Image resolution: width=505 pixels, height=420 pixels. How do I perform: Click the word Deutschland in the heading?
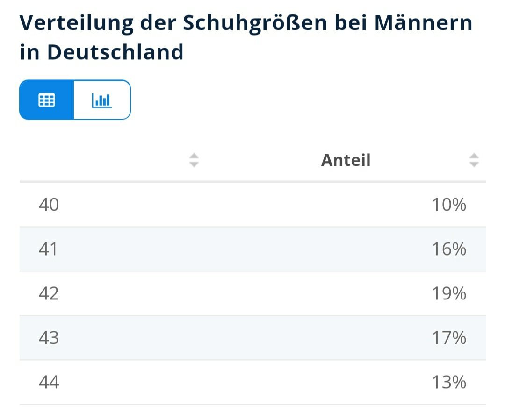115,52
